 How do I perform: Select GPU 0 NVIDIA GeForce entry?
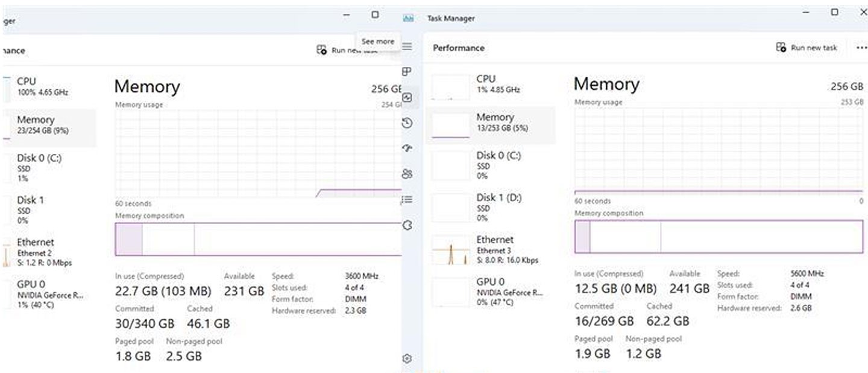point(491,291)
